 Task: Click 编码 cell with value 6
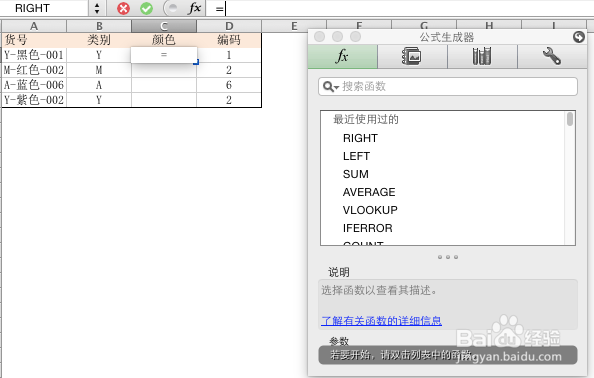pos(229,85)
